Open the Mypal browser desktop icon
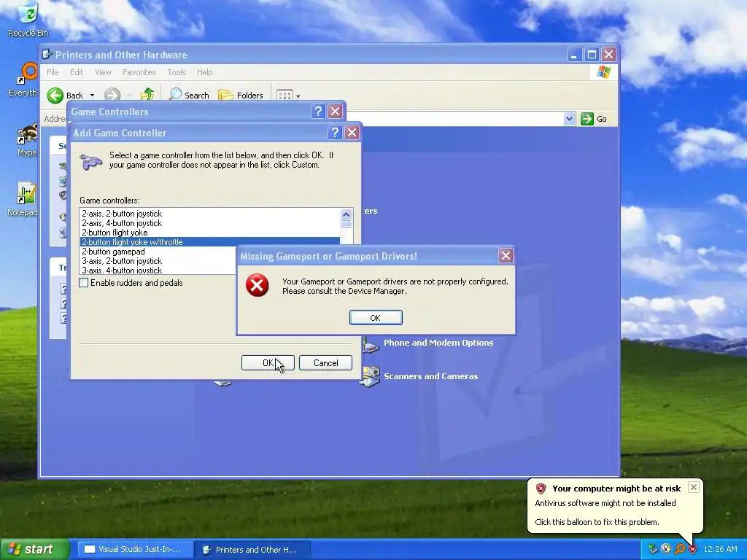The image size is (747, 560). [27, 139]
